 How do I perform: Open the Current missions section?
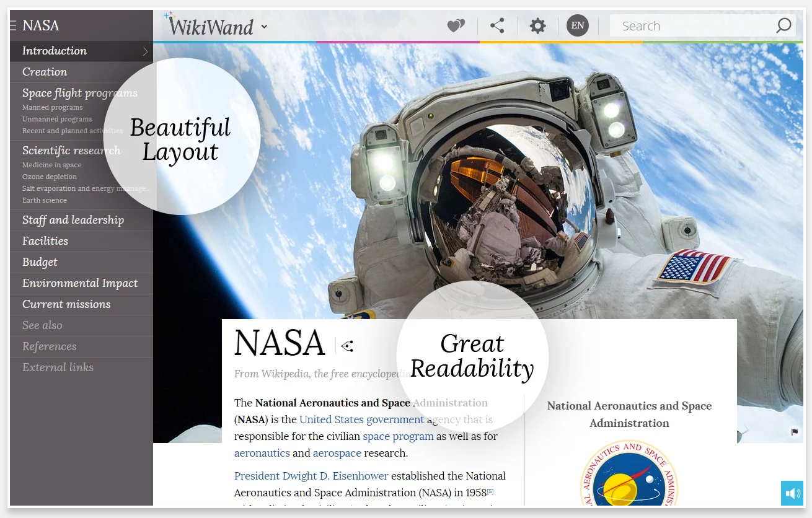point(66,304)
